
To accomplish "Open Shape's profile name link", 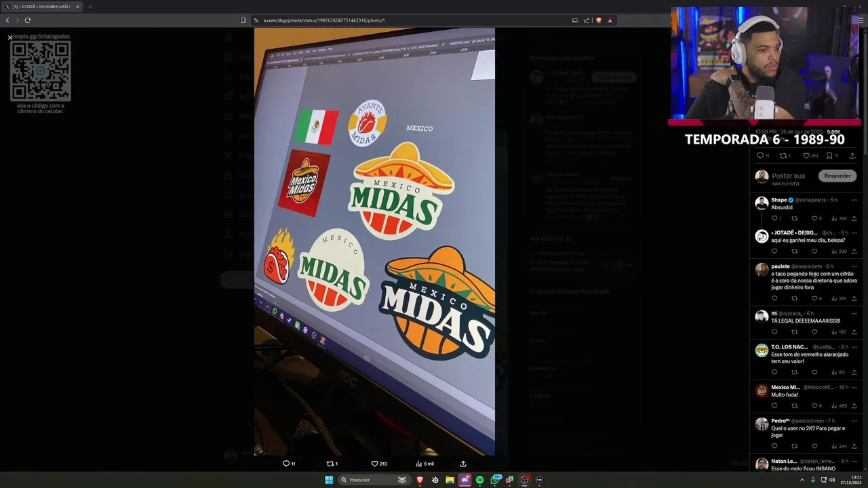I will [779, 200].
